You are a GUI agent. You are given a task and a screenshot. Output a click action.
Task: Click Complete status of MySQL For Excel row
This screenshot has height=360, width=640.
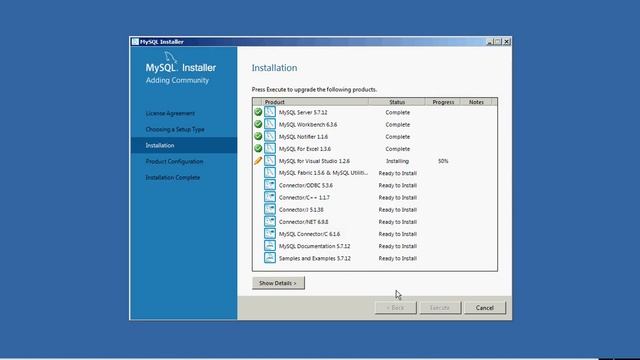(x=398, y=149)
